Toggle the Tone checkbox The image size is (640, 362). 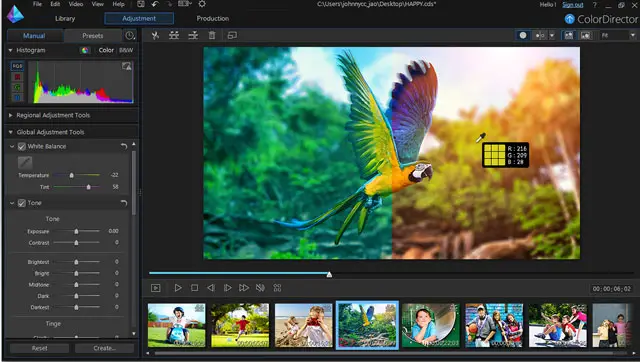coord(22,203)
